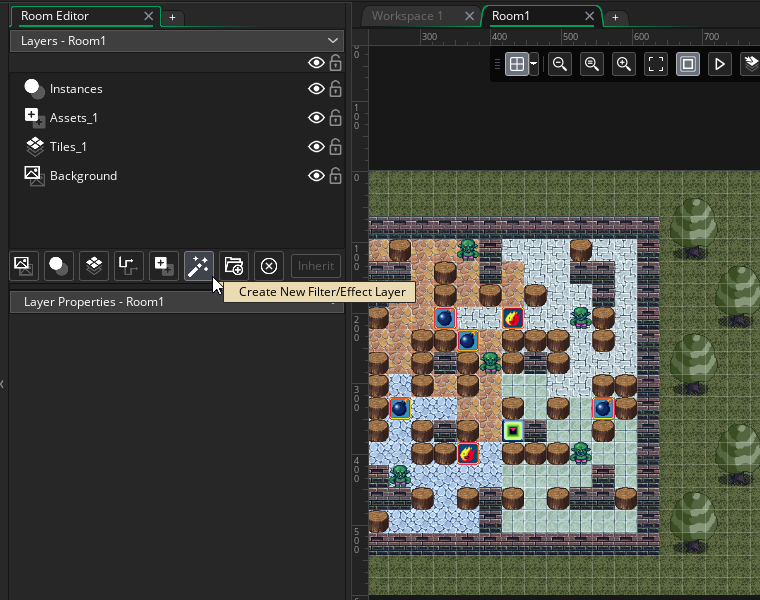Click the zoom out magnifier

point(560,64)
